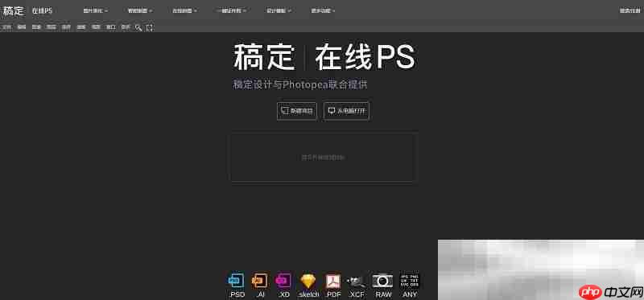Open the sketch diamond format icon

tap(308, 282)
